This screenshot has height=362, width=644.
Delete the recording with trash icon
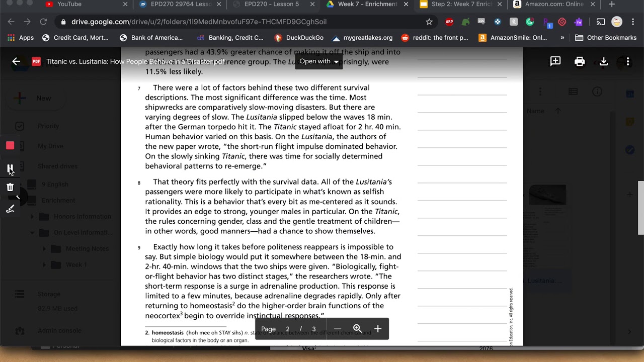[10, 188]
